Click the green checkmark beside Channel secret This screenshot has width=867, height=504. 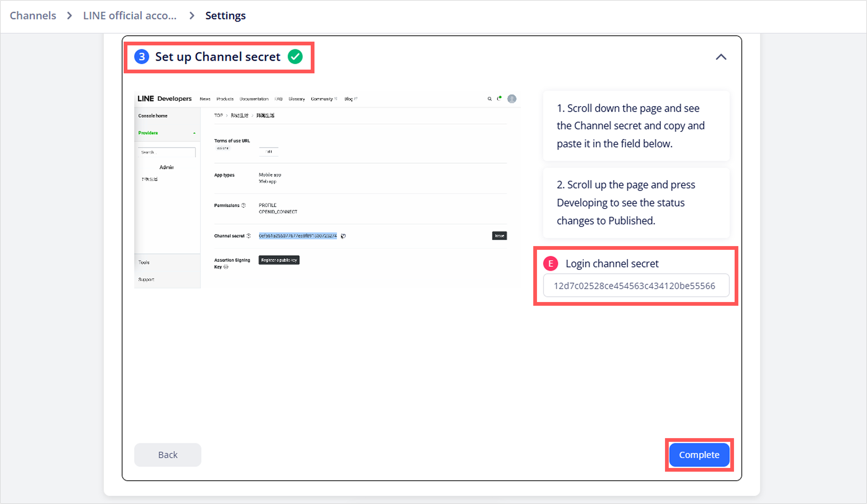click(295, 57)
